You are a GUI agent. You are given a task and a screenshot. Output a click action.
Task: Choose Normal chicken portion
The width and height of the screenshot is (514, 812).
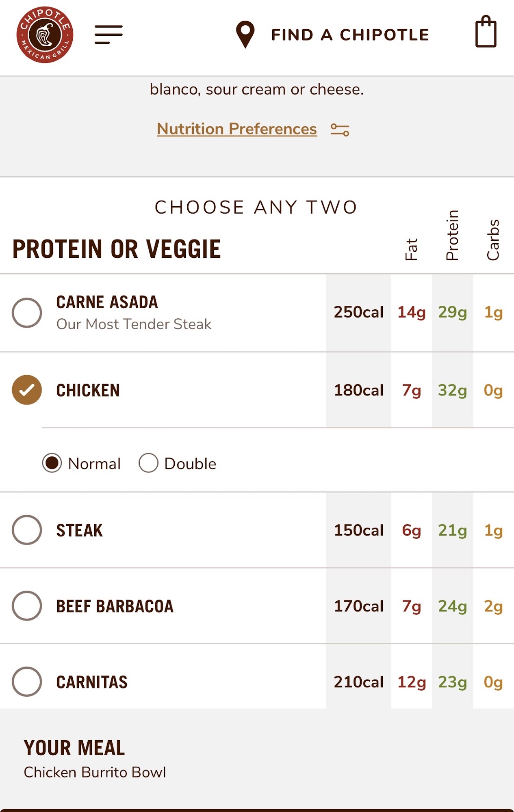(52, 463)
